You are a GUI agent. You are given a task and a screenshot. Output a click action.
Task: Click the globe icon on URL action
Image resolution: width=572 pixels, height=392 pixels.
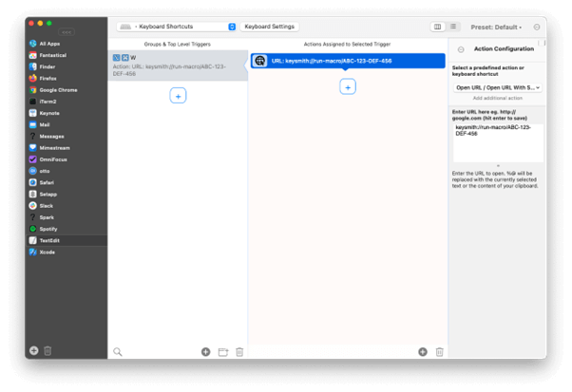[x=260, y=61]
